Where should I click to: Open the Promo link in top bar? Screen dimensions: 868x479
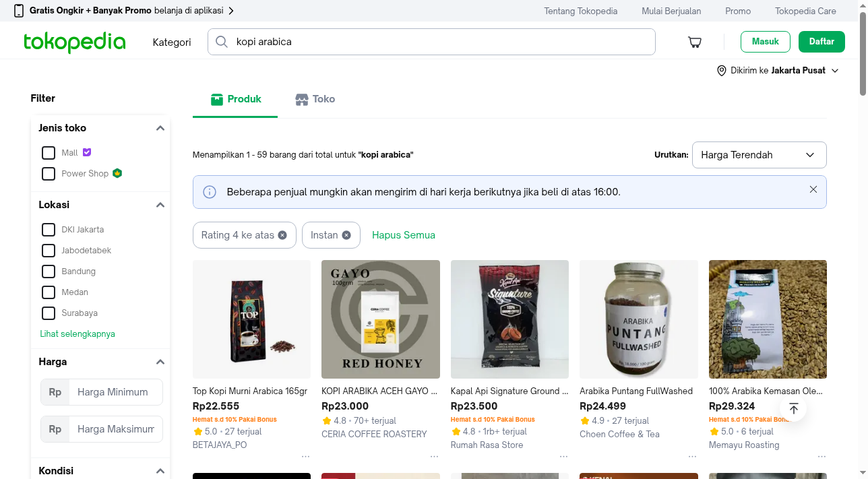click(738, 11)
